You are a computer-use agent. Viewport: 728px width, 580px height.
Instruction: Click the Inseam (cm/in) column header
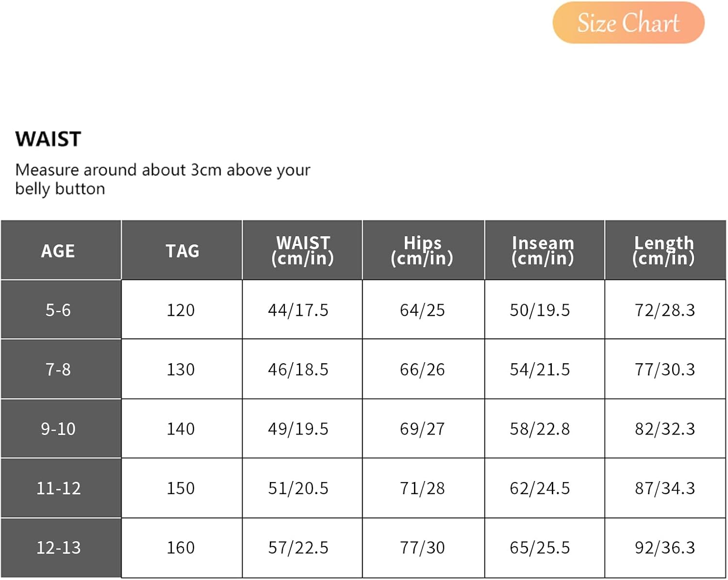(543, 250)
